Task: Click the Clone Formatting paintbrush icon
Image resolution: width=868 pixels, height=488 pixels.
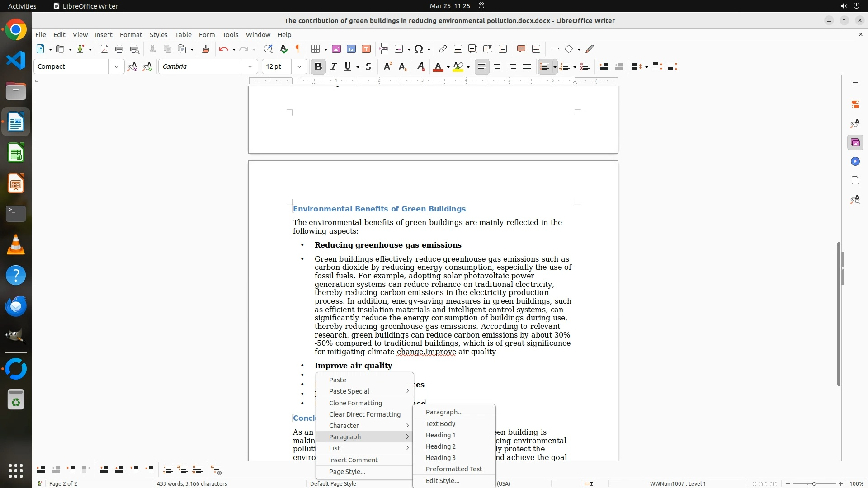Action: (206, 49)
